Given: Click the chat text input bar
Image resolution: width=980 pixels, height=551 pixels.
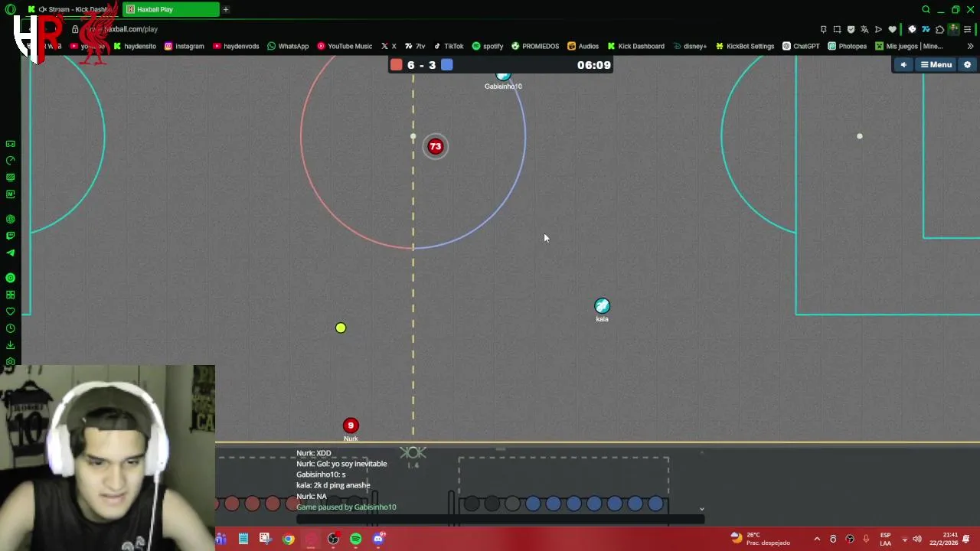Looking at the screenshot, I should coord(499,520).
